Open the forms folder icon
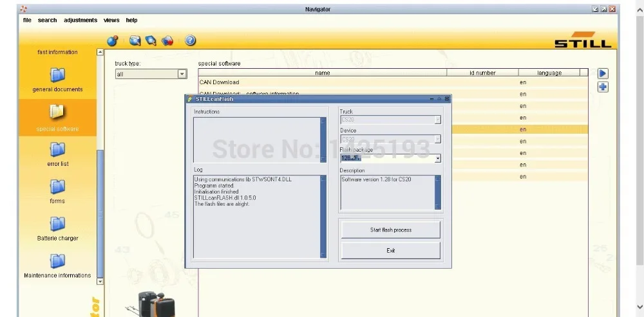The height and width of the screenshot is (317, 644). coord(57,186)
